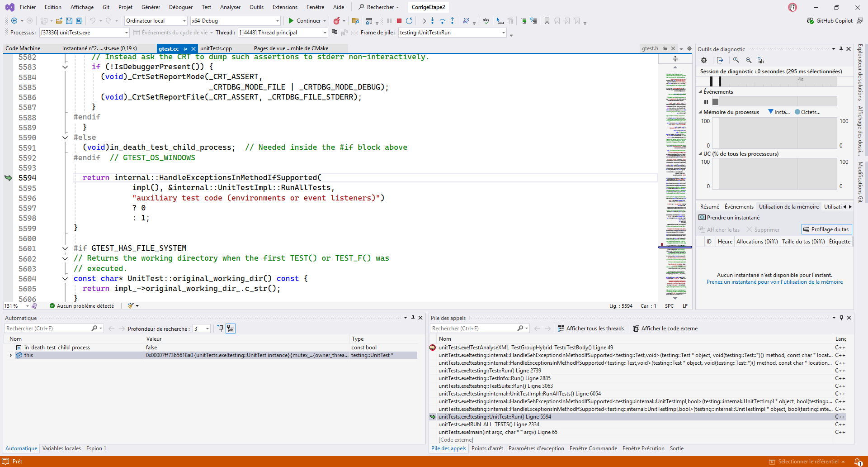Pin the Pile des appels panel
Viewport: 868px width, 467px height.
[x=841, y=318]
